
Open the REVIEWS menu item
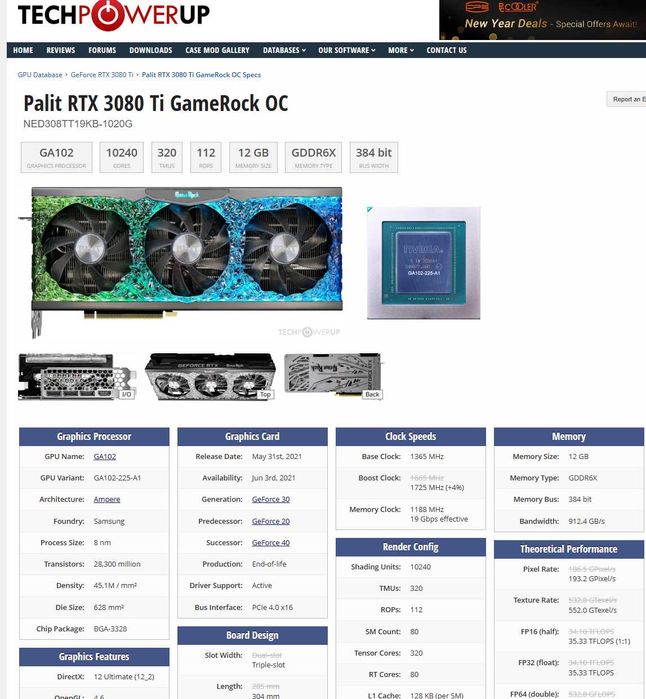pos(61,50)
